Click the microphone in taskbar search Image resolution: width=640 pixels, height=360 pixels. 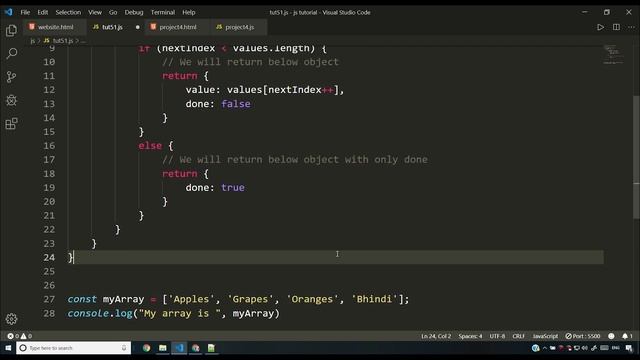(124, 348)
